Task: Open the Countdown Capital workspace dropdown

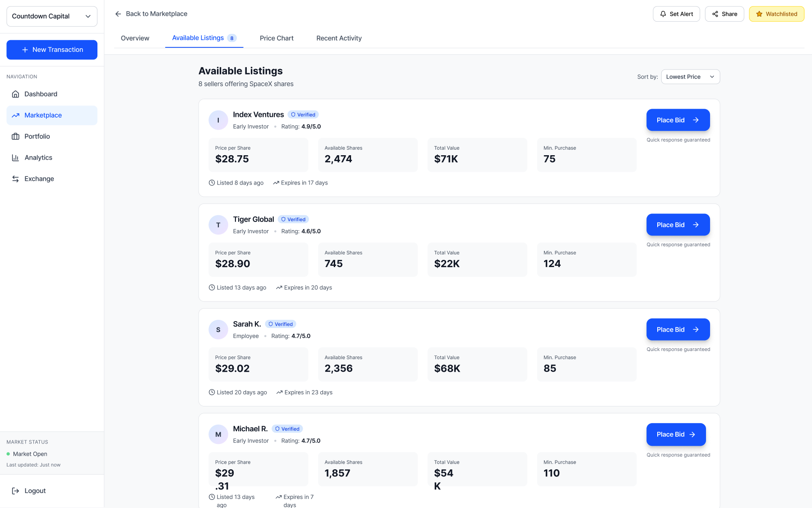Action: (x=51, y=16)
